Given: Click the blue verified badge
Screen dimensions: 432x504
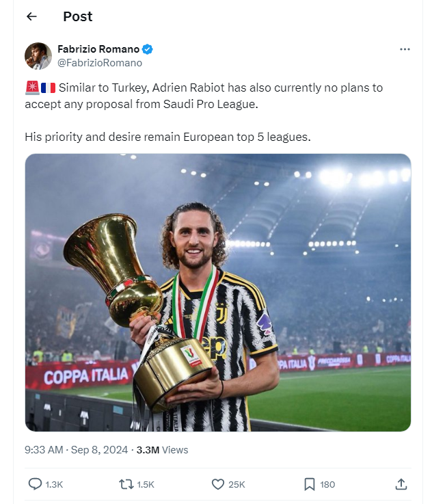Looking at the screenshot, I should pos(147,49).
